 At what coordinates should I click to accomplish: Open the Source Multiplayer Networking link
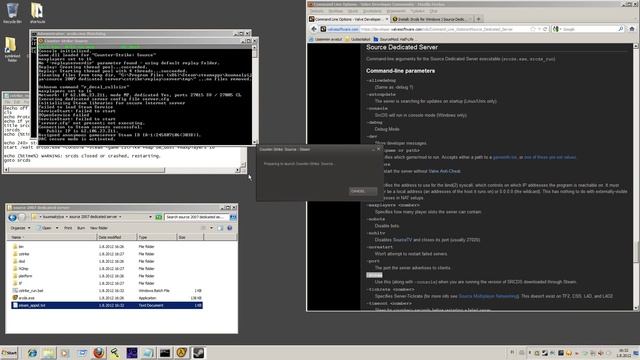[x=488, y=296]
